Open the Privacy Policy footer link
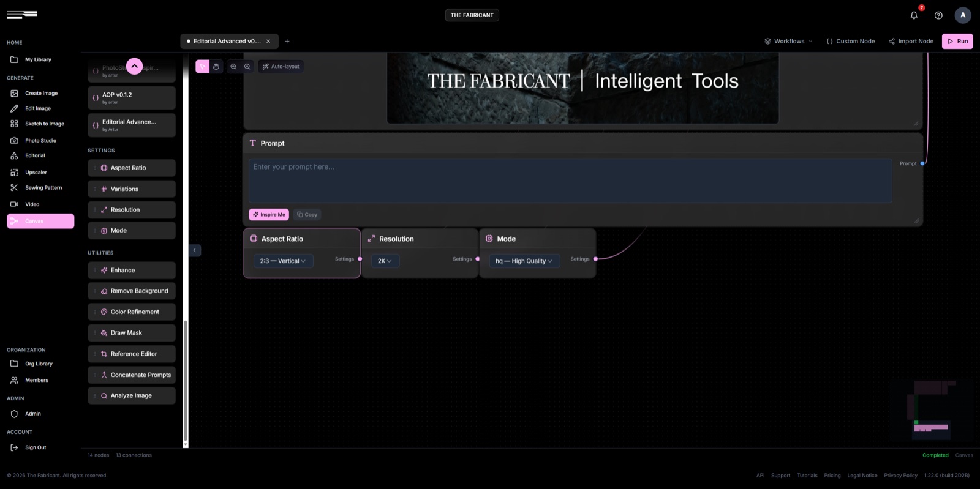The height and width of the screenshot is (489, 980). [900, 476]
